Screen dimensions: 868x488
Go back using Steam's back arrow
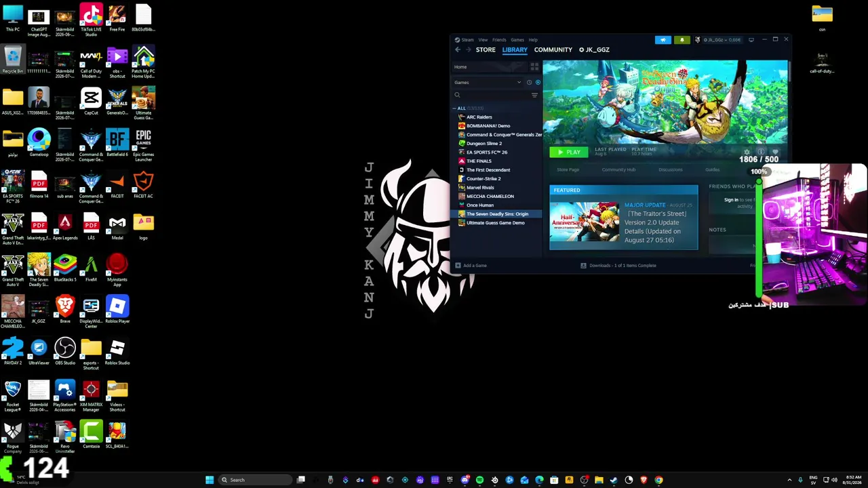[458, 49]
